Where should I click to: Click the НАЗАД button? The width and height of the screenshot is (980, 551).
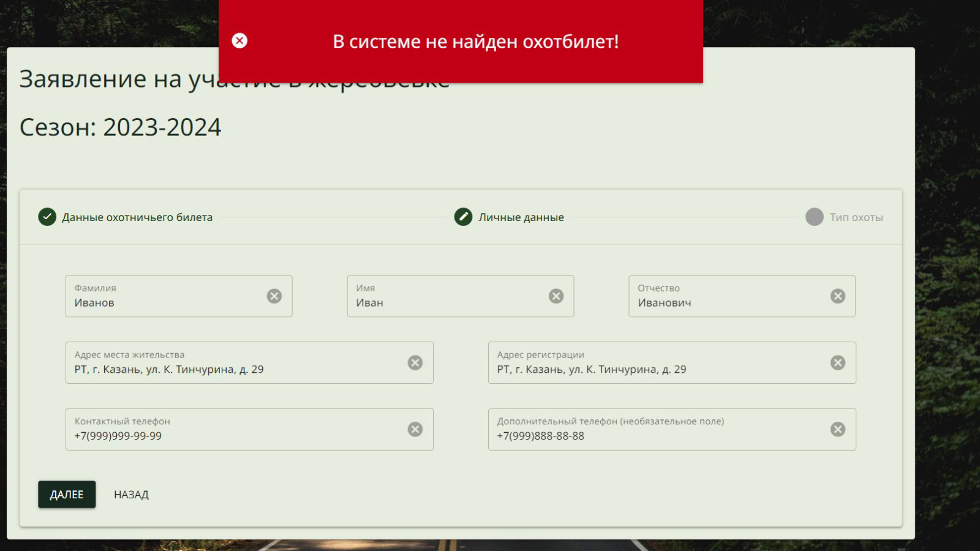pos(131,495)
